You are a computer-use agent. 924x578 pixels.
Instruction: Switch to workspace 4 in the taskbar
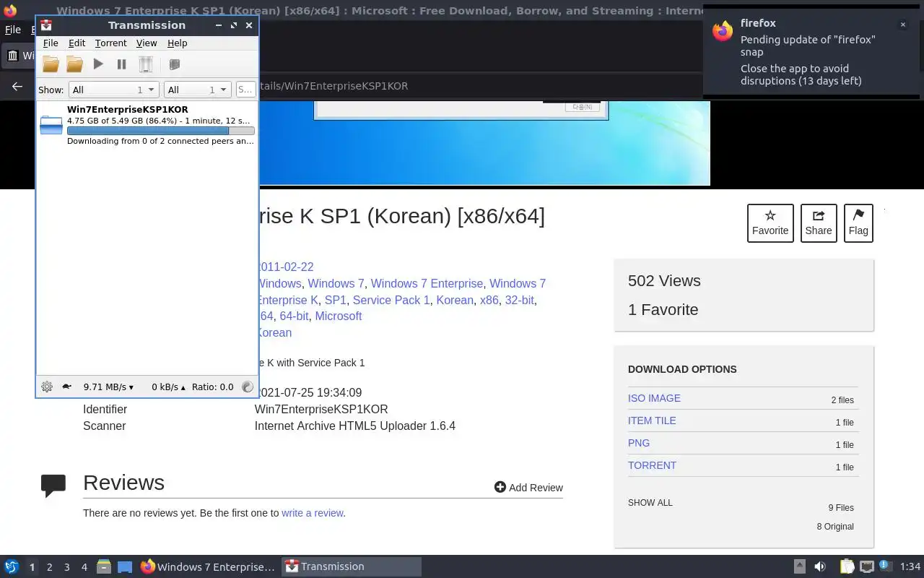coord(84,567)
